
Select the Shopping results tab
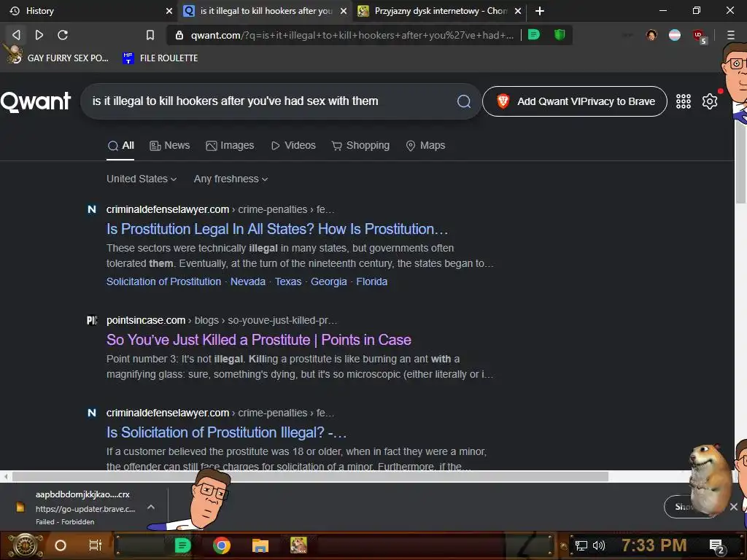pyautogui.click(x=360, y=145)
